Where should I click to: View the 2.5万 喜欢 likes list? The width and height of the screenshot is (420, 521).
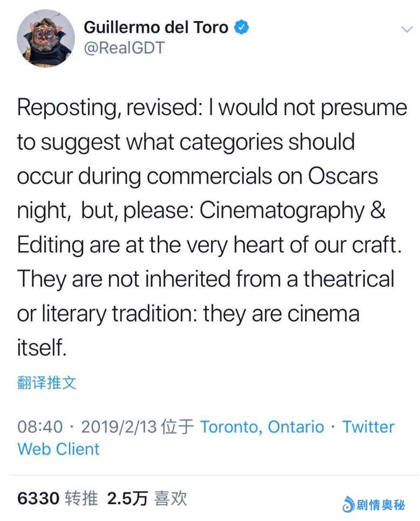pos(147,498)
